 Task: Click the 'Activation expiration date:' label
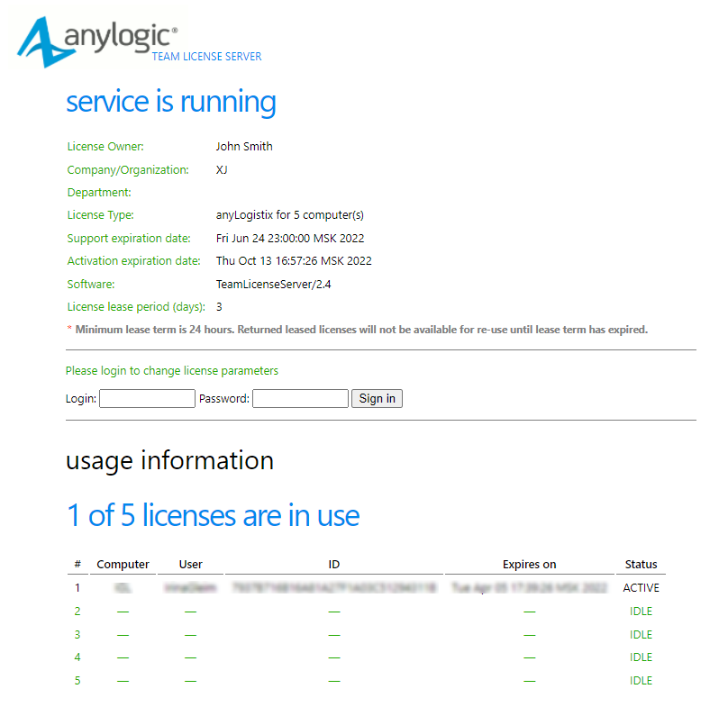click(x=133, y=261)
